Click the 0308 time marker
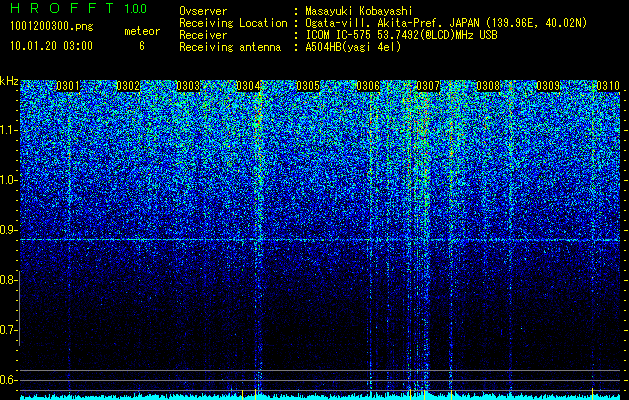Image resolution: width=629 pixels, height=400 pixels. tap(488, 86)
